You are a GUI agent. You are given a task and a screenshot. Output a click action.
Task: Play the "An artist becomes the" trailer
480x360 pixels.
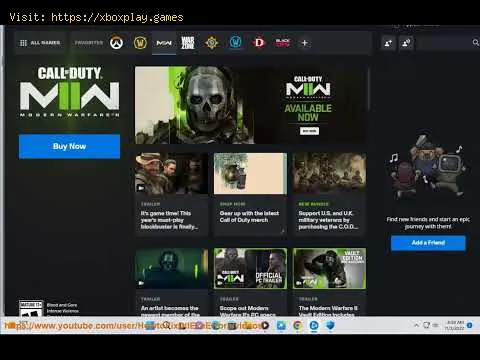(x=172, y=268)
